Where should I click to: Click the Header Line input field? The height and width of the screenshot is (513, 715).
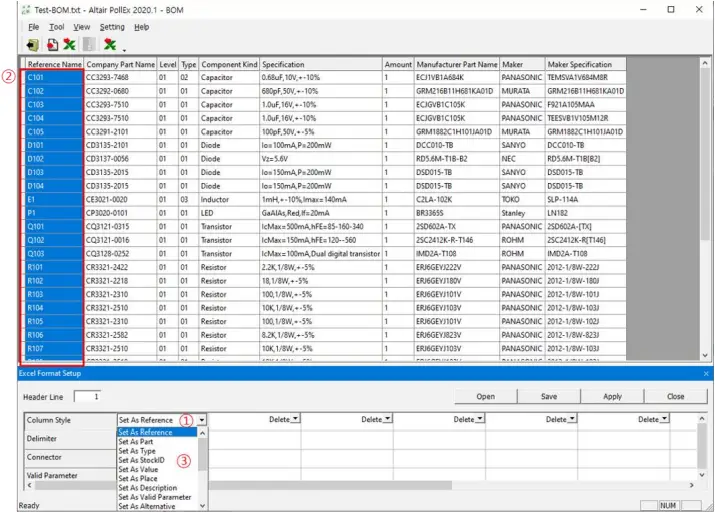pos(87,397)
